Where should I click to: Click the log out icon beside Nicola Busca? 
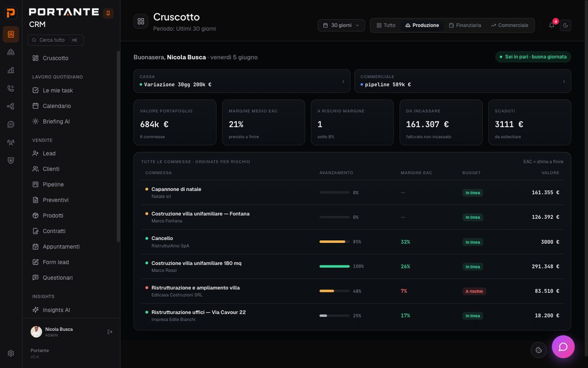110,332
